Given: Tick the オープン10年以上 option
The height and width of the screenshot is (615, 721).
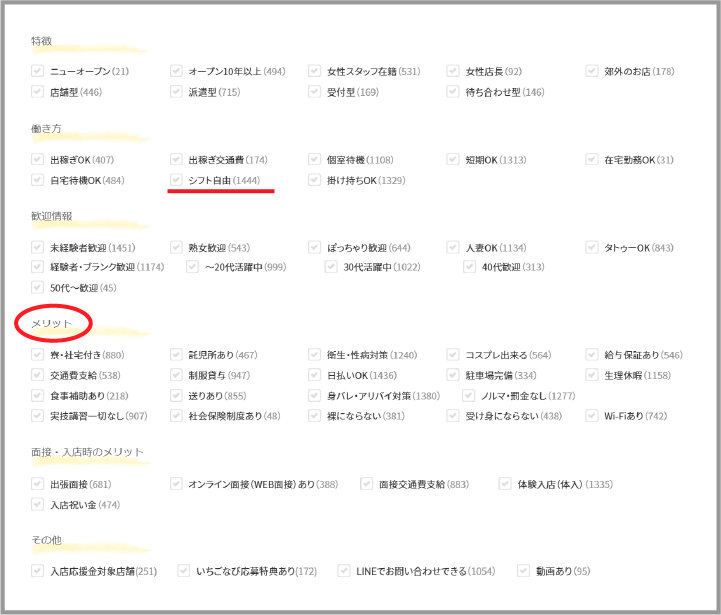Looking at the screenshot, I should click(177, 72).
